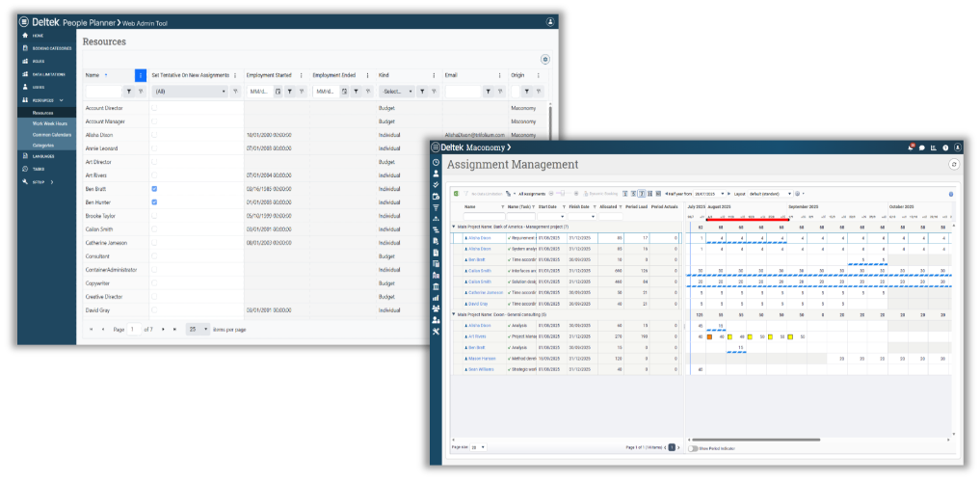Open the Half year from date dropdown

point(709,194)
